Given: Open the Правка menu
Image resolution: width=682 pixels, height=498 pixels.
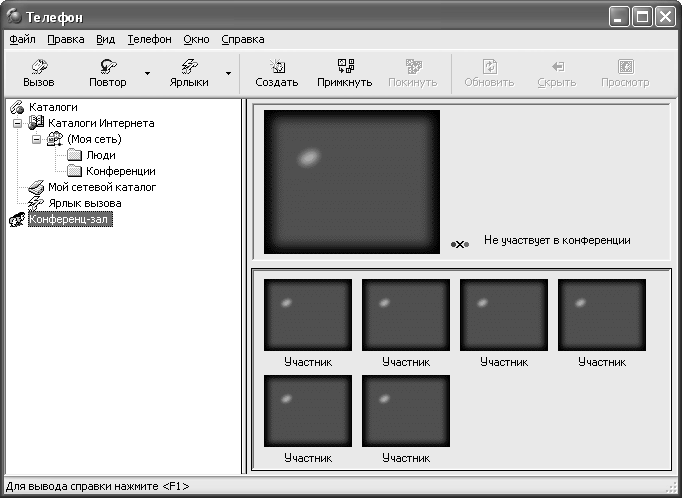Looking at the screenshot, I should pos(66,39).
